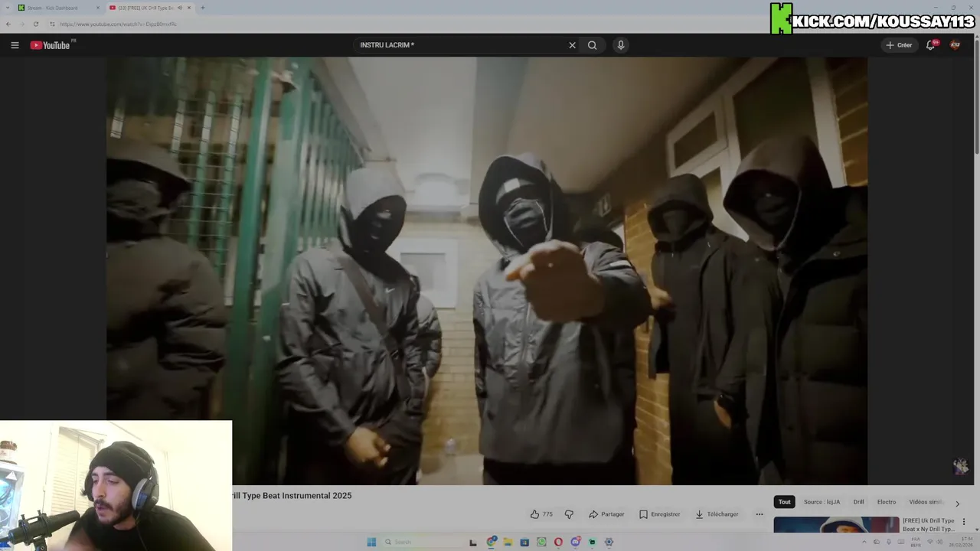Show hidden system tray icons
The height and width of the screenshot is (551, 980).
pos(864,542)
